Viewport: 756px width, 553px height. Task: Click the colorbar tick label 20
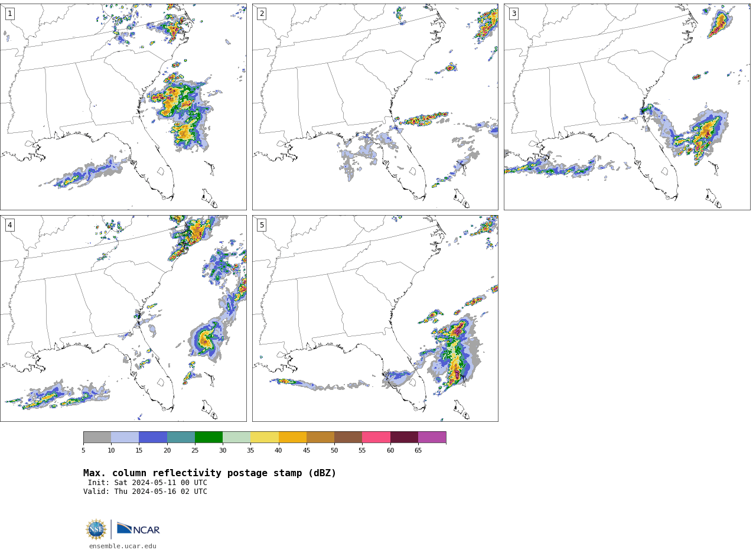click(167, 451)
